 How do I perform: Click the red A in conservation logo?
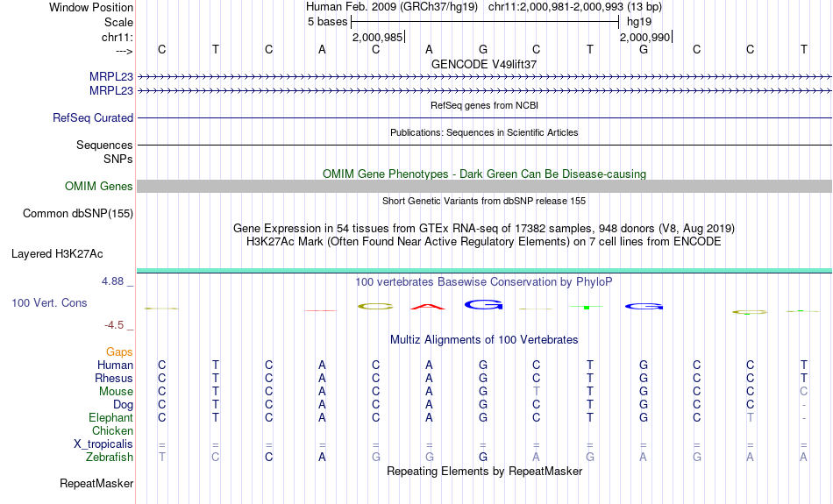(x=428, y=307)
